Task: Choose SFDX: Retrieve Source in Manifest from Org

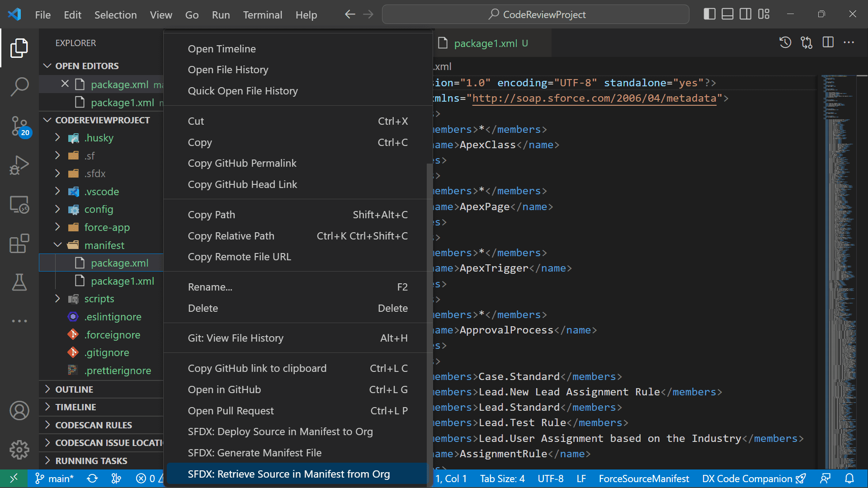Action: [297, 474]
